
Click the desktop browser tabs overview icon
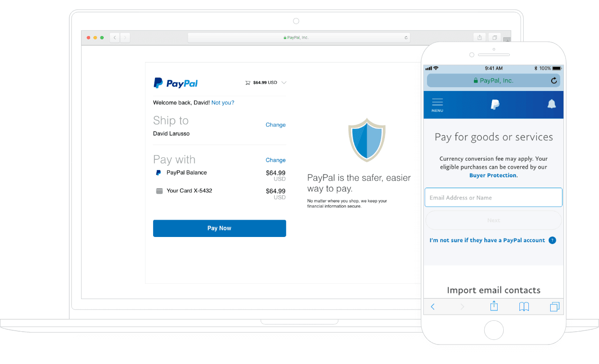coord(494,37)
